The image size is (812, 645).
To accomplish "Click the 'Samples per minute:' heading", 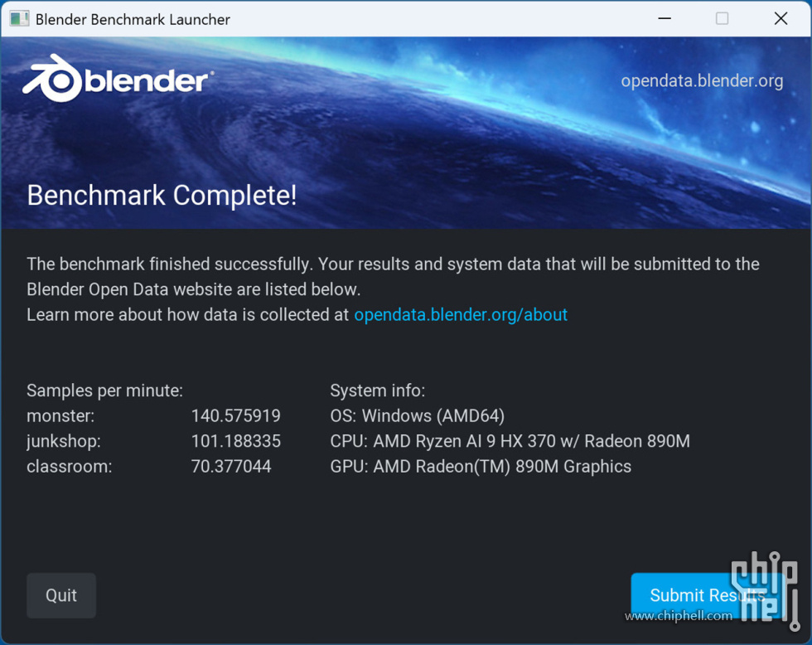I will coord(104,390).
